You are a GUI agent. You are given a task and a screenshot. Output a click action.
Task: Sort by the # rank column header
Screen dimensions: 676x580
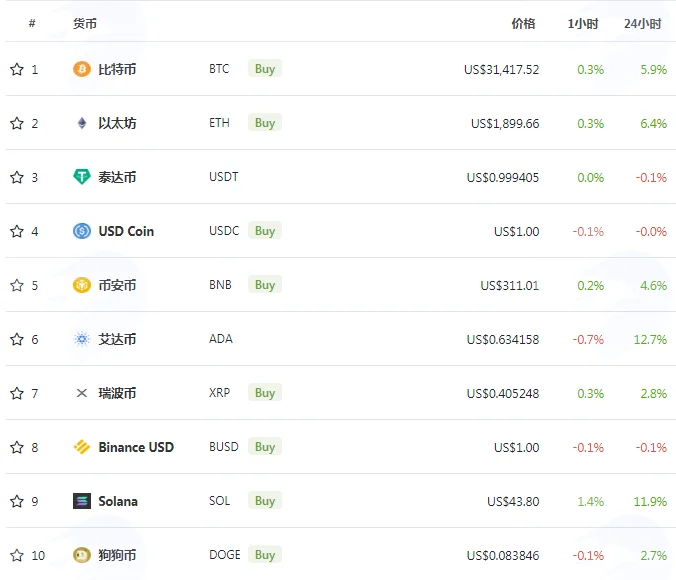tap(32, 23)
